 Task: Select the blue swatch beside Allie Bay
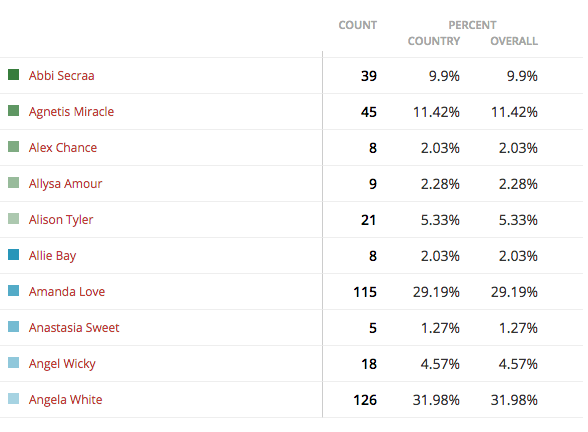coord(14,255)
